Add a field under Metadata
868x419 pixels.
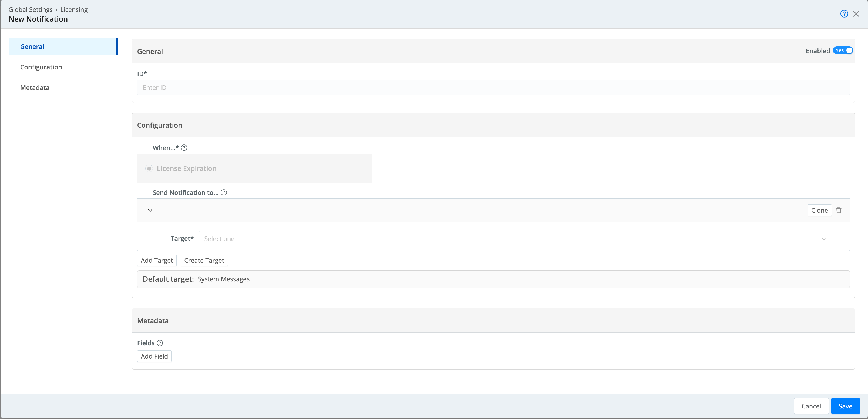tap(154, 356)
